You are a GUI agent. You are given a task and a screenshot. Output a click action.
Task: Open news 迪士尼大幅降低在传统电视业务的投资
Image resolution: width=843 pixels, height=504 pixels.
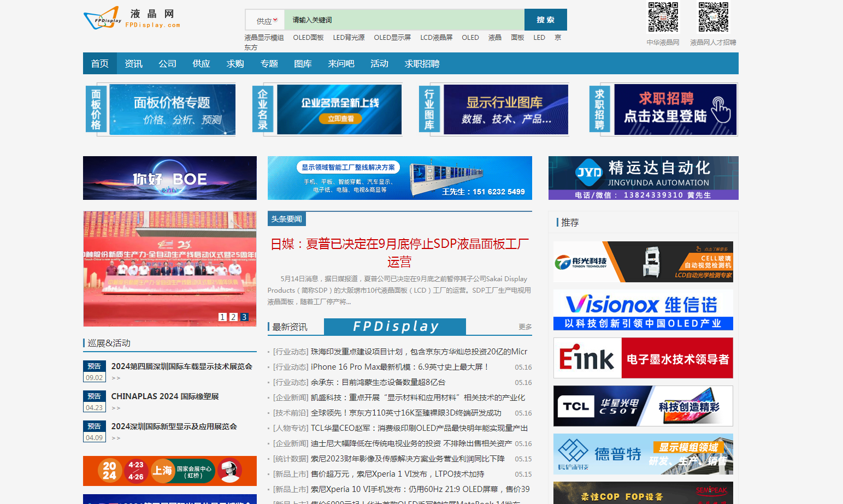411,443
